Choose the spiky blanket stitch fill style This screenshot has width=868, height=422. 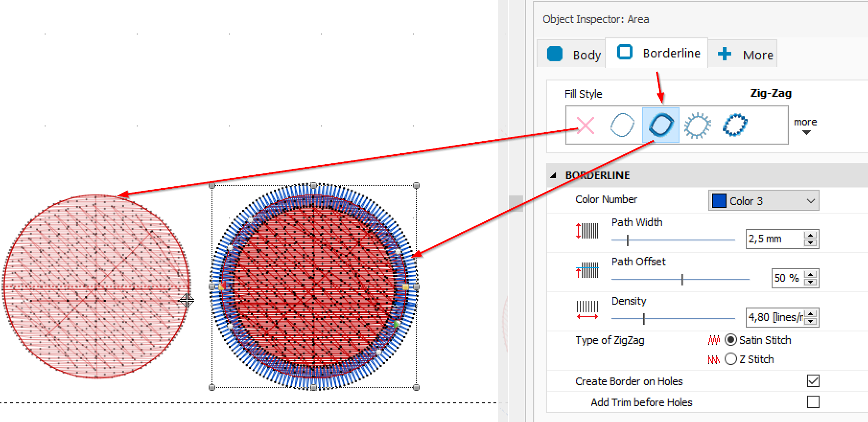point(697,125)
